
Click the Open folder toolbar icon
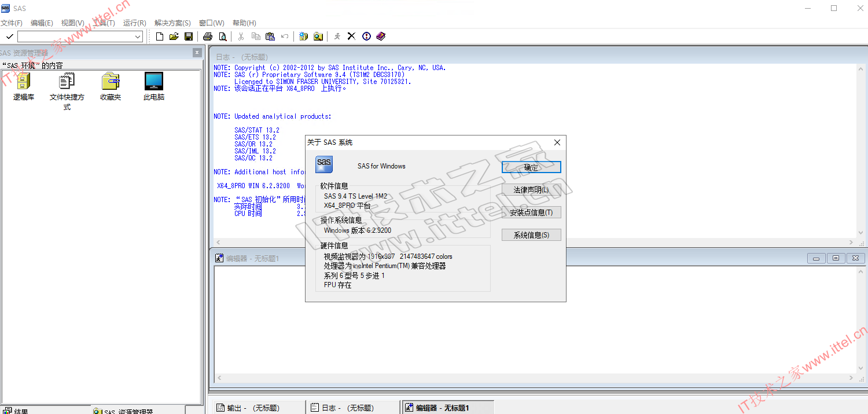pos(174,36)
